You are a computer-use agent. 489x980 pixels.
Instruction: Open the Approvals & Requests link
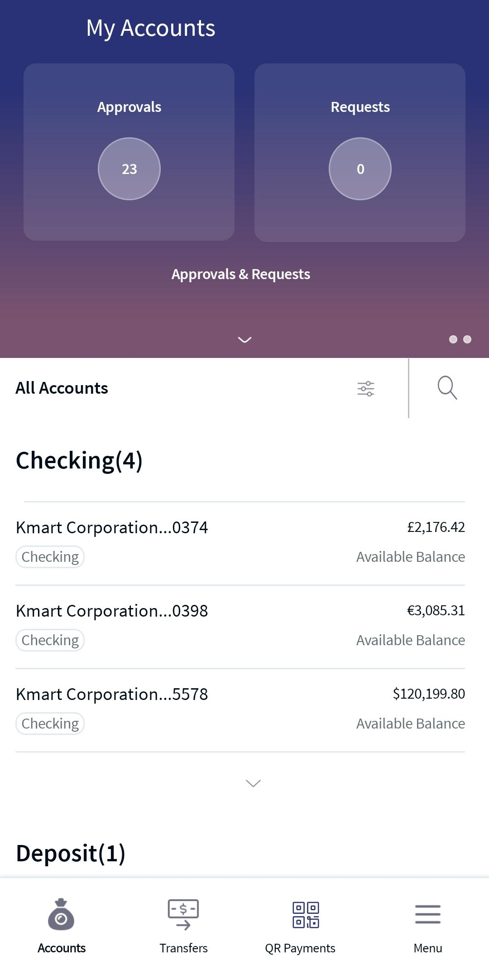[x=241, y=274]
